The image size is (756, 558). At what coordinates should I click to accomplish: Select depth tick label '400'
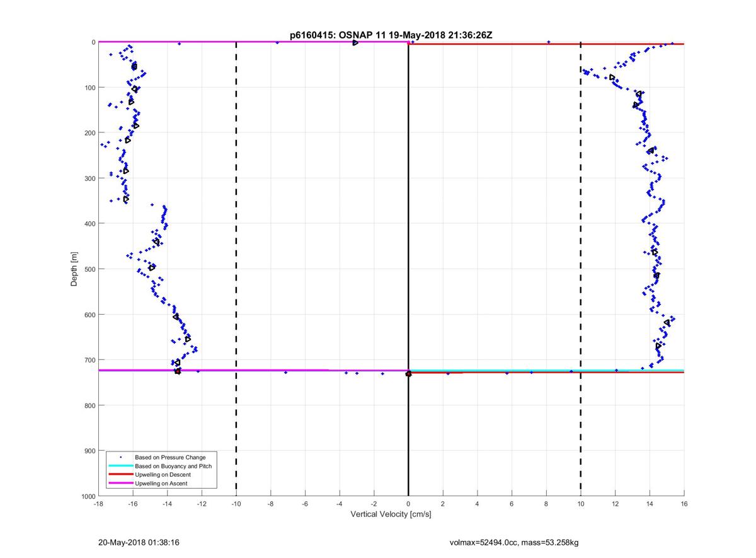[x=89, y=224]
